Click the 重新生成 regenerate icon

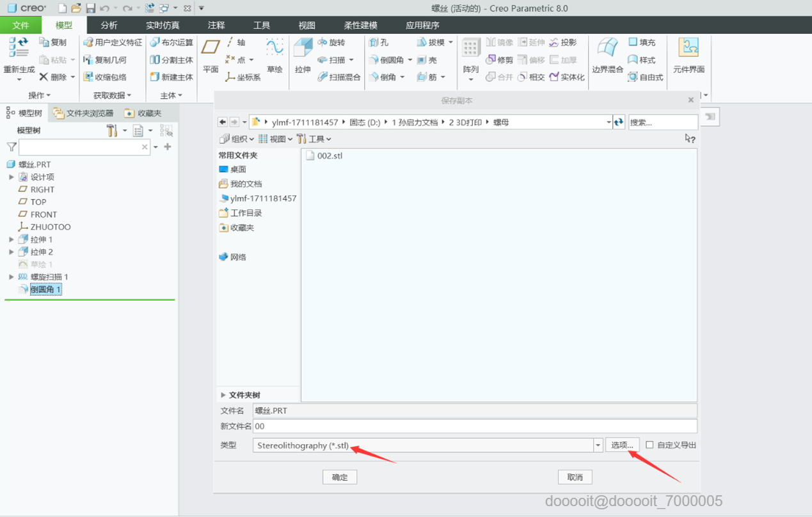[19, 48]
